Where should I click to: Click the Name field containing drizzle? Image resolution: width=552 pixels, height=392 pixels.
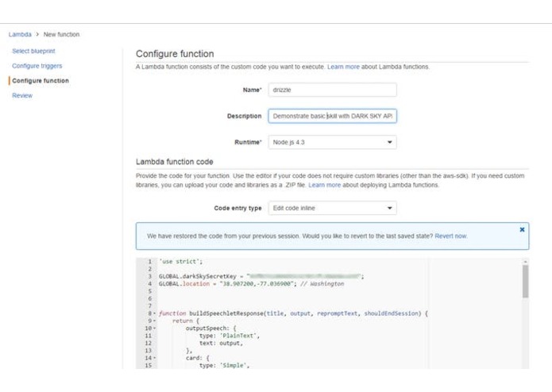pyautogui.click(x=332, y=90)
